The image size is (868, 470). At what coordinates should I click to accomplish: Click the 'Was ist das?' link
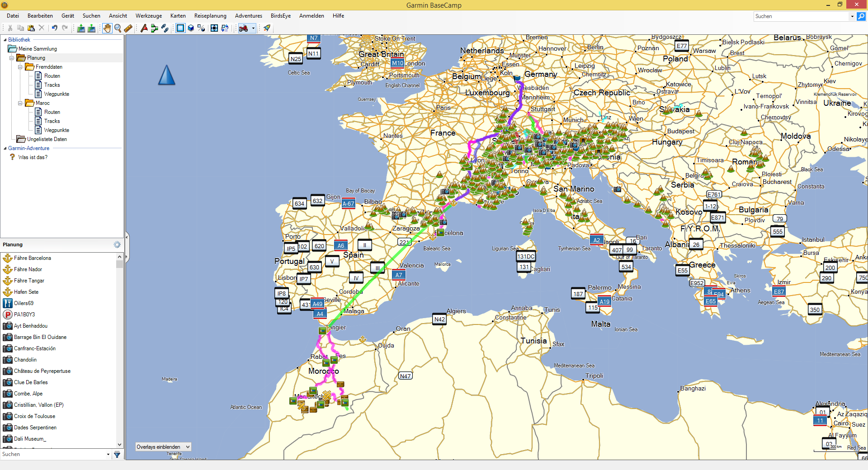tap(33, 157)
